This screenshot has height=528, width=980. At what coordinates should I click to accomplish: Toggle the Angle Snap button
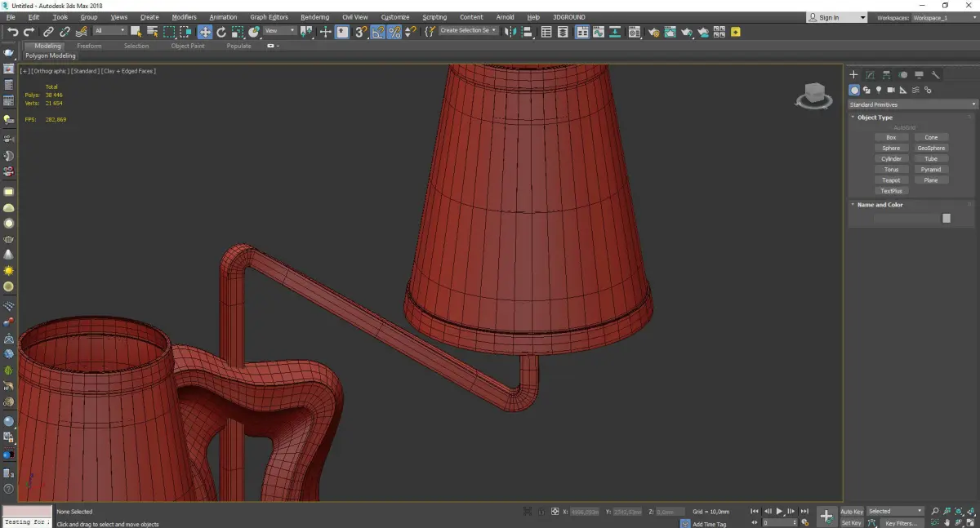click(378, 32)
